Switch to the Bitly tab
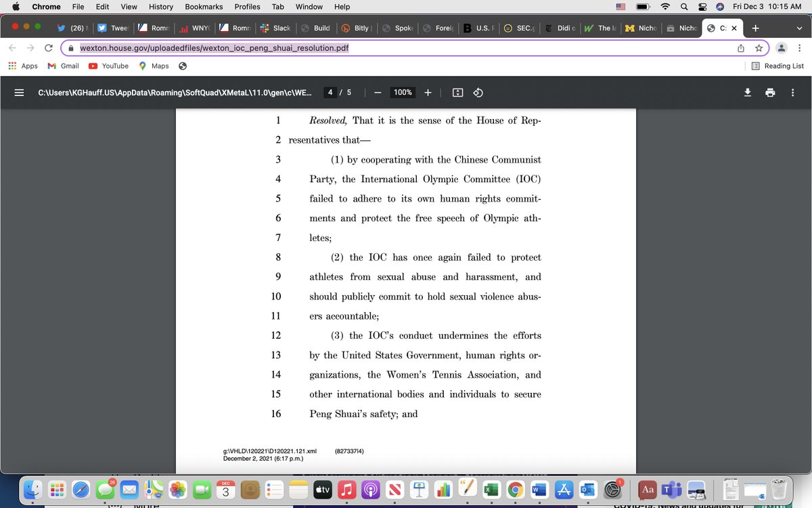This screenshot has height=508, width=812. (355, 28)
